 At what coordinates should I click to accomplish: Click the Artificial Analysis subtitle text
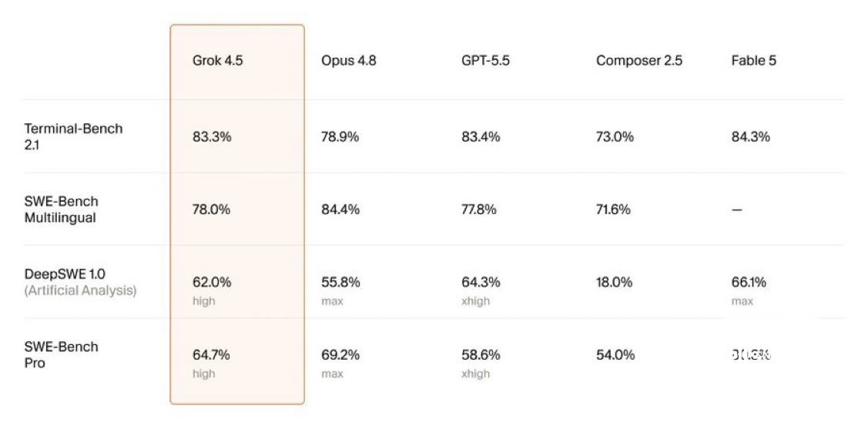pos(80,290)
